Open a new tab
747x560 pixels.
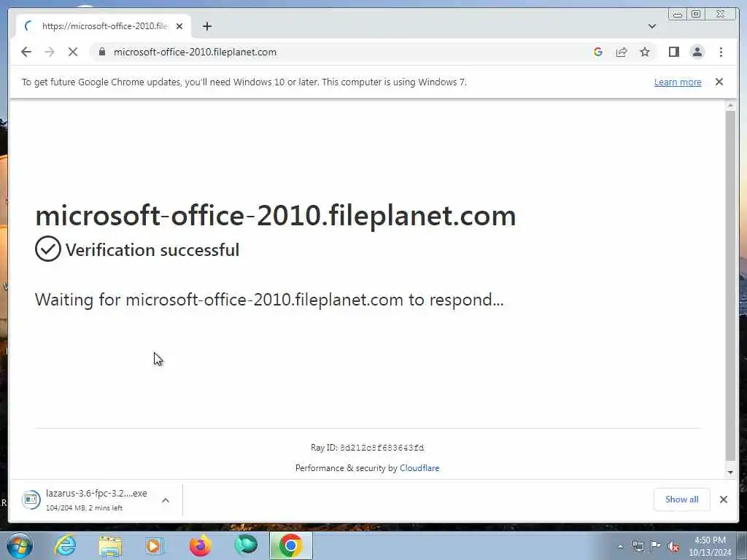pyautogui.click(x=206, y=26)
